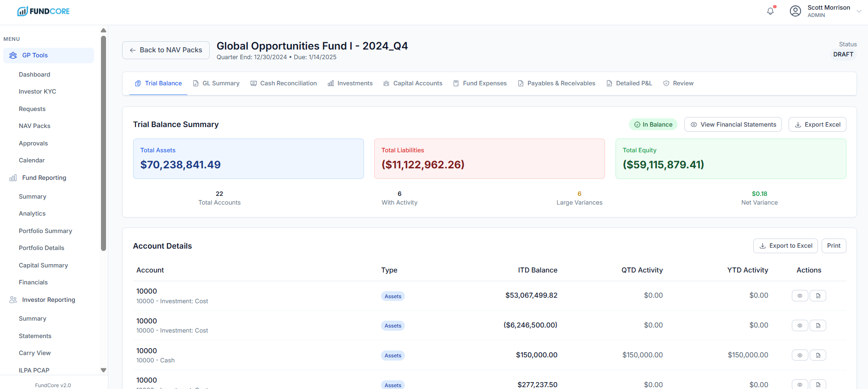
Task: Toggle eye icon for ($6,246,500.00) row
Action: pos(800,326)
